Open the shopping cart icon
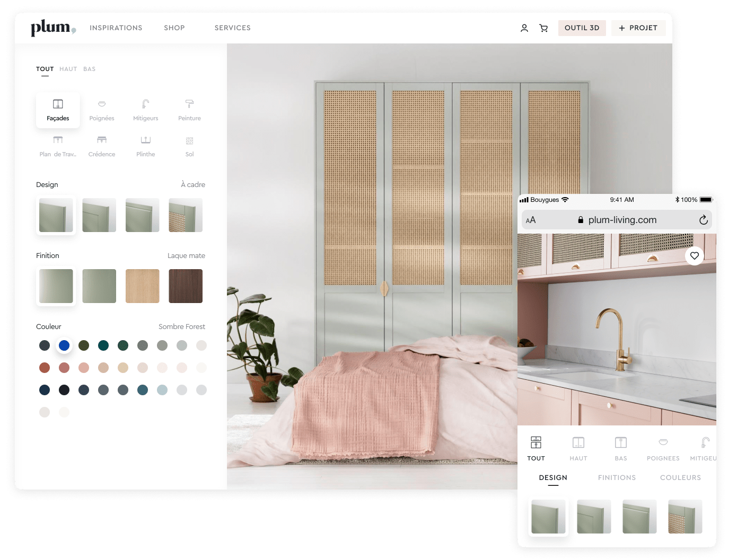This screenshot has height=560, width=737. 543,28
